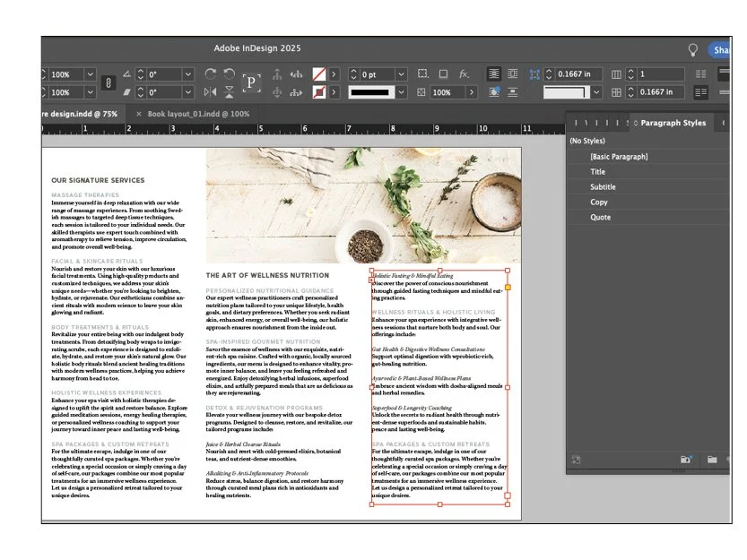Click the Create New Style icon in Paragraph Styles
This screenshot has height=560, width=747.
point(712,460)
